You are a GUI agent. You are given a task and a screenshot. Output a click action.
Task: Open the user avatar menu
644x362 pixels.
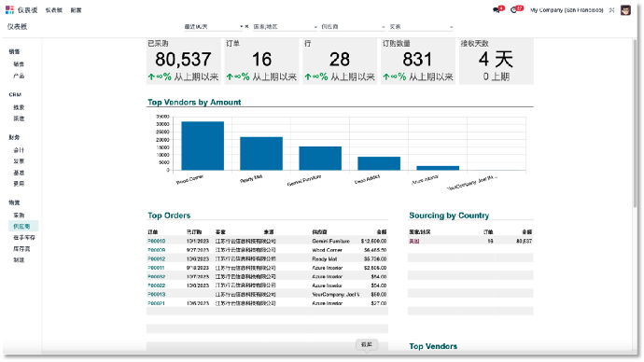click(x=625, y=10)
